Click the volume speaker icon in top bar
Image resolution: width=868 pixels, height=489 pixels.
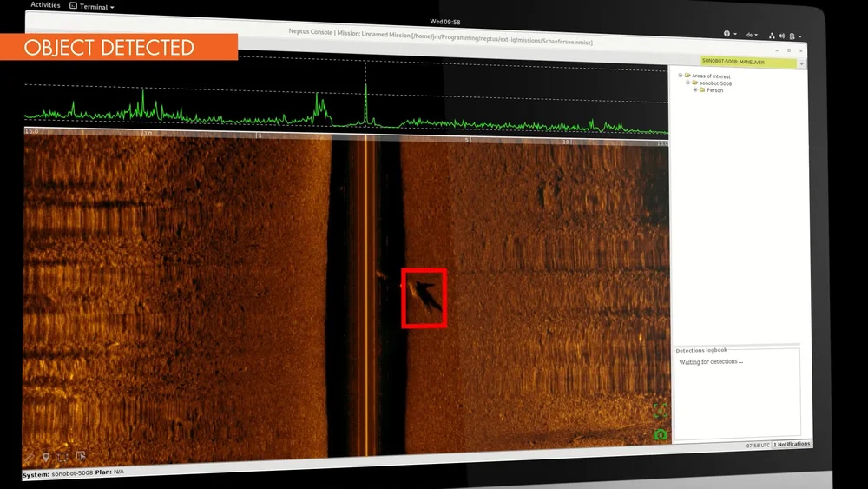(782, 36)
